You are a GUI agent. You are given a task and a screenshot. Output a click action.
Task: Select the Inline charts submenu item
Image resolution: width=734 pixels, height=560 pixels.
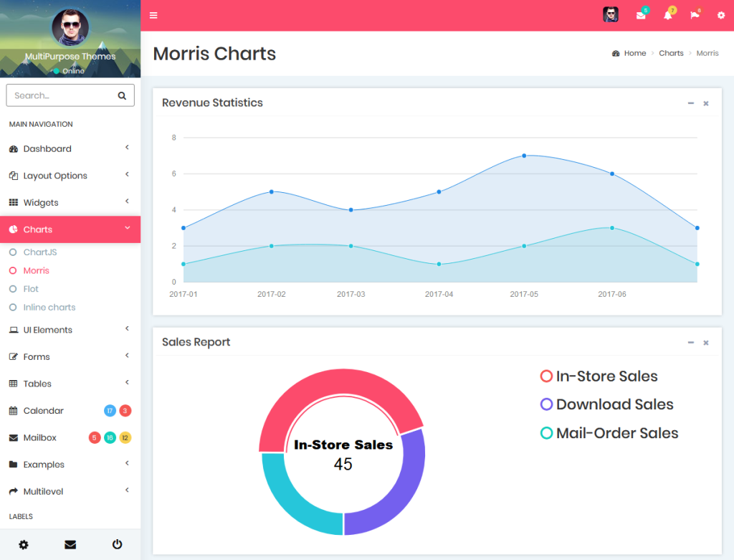coord(49,307)
